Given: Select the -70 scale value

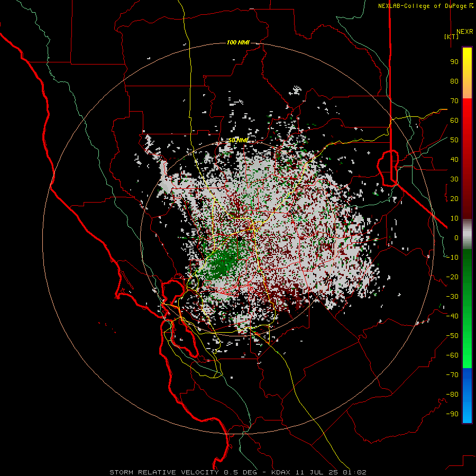Looking at the screenshot, I should click(452, 375).
